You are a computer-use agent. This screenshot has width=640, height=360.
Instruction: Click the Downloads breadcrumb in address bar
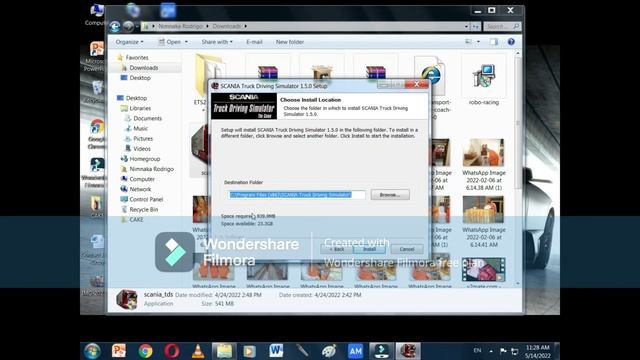coord(226,27)
